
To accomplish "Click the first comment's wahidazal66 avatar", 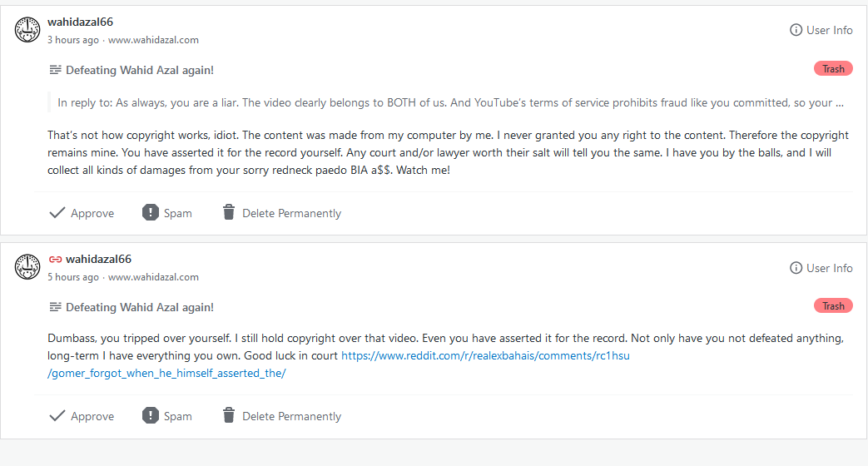I will point(27,30).
